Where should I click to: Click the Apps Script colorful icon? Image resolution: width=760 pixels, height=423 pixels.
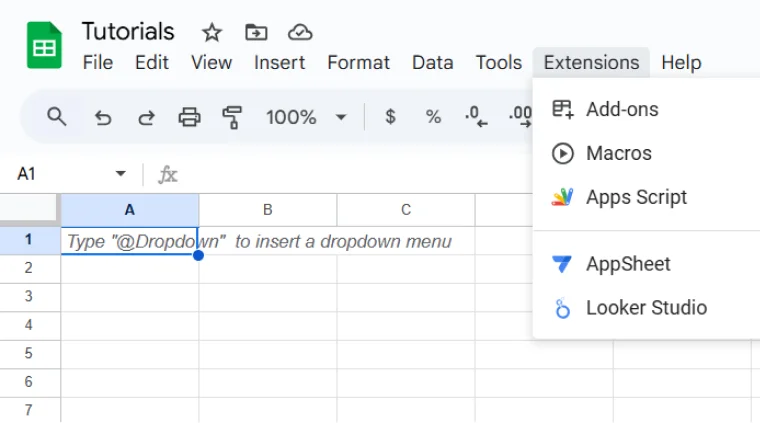click(x=562, y=197)
